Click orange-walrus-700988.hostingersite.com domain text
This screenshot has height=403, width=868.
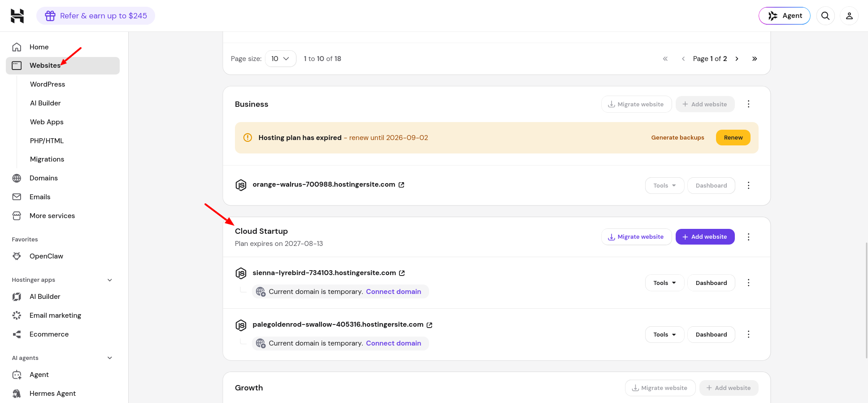click(324, 184)
